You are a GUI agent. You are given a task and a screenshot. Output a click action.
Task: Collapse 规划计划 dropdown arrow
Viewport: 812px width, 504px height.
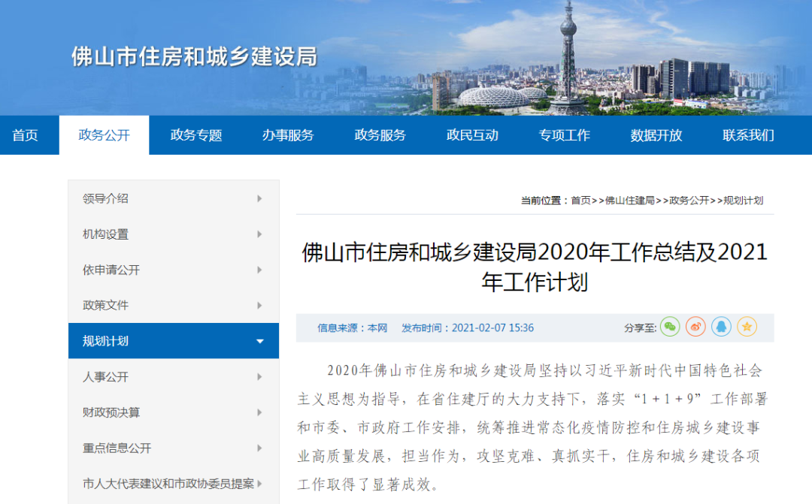point(260,341)
